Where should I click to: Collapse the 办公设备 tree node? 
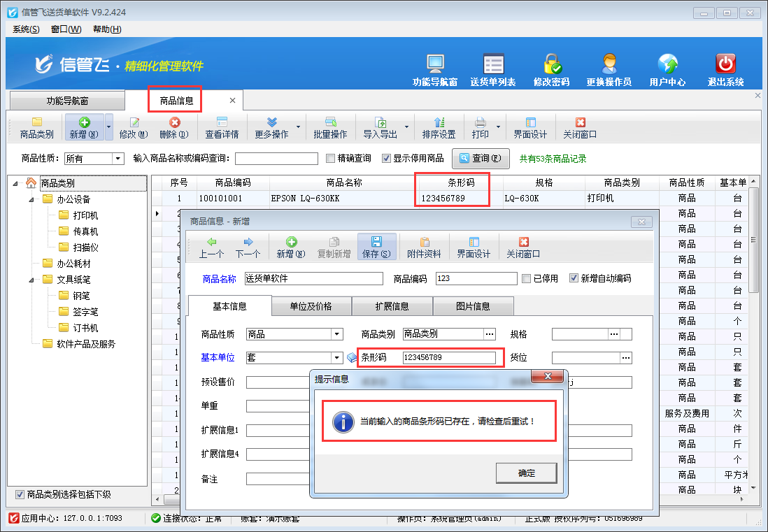31,199
